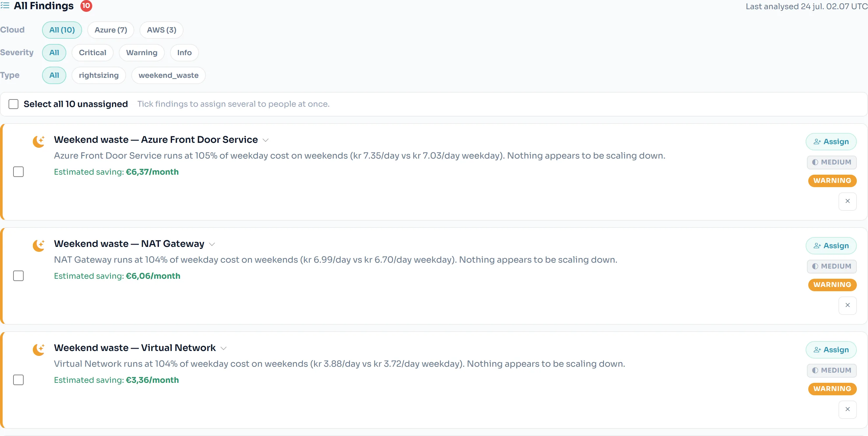Expand the NAT Gateway finding chevron
This screenshot has height=436, width=868.
coord(212,244)
